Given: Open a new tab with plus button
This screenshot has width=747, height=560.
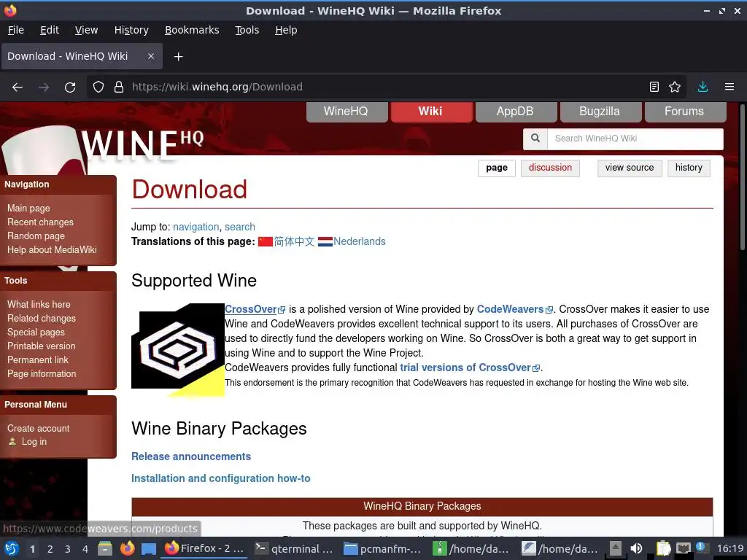Looking at the screenshot, I should point(178,57).
